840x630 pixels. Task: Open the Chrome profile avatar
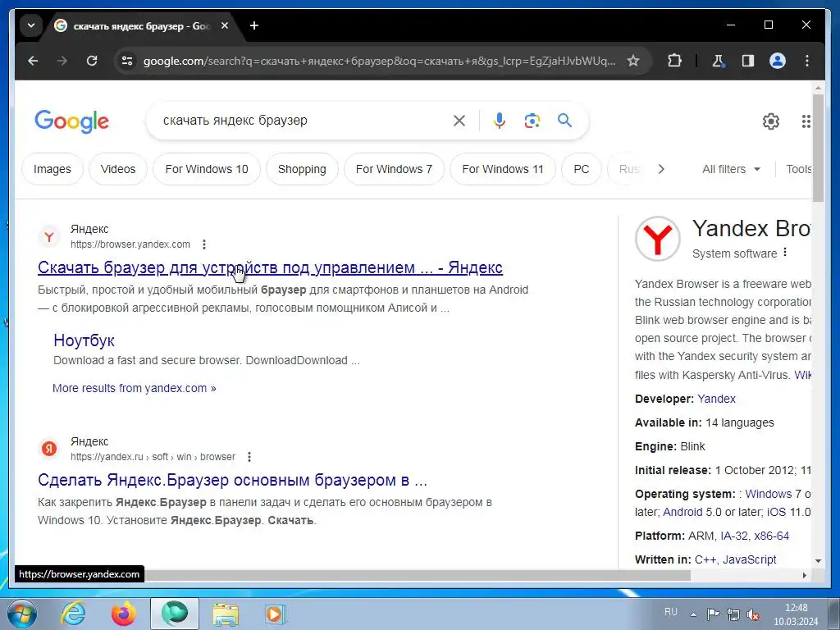coord(778,61)
